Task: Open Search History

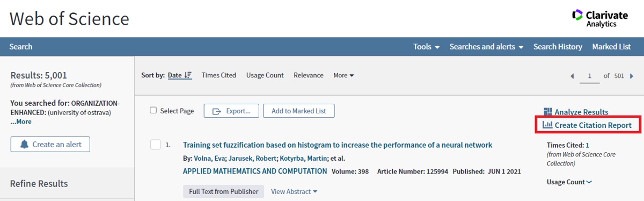Action: (x=558, y=47)
